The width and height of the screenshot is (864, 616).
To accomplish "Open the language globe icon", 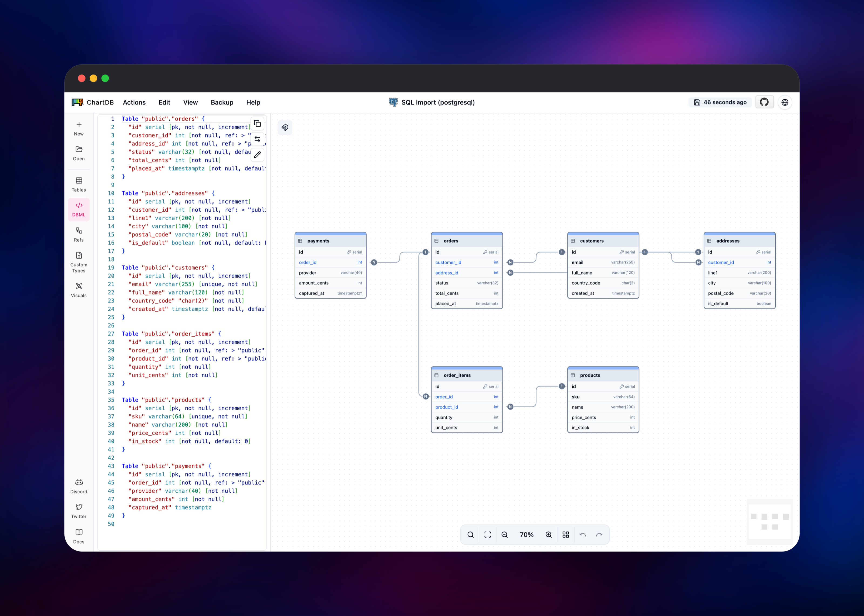I will (785, 102).
